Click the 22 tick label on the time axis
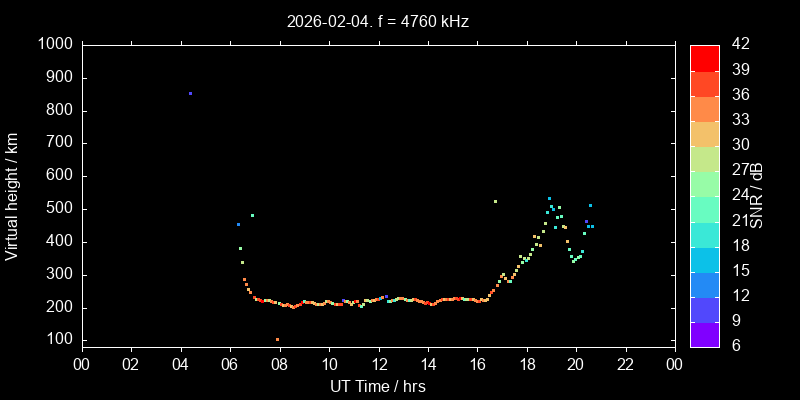Image resolution: width=800 pixels, height=400 pixels. (626, 365)
